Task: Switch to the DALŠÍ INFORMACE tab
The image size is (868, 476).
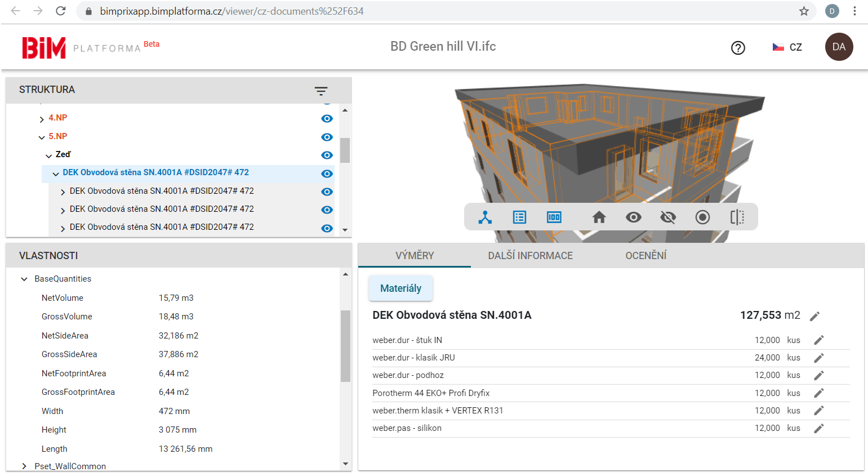Action: pos(530,256)
